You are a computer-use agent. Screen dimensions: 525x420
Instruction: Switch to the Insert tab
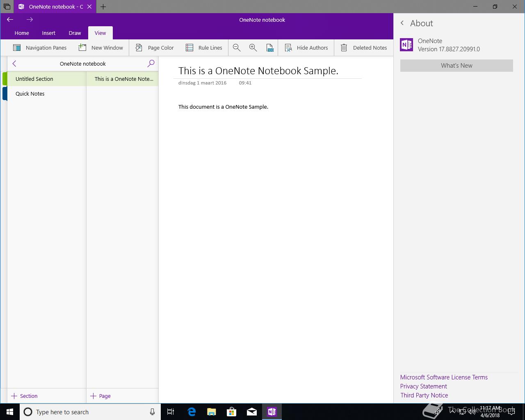coord(48,33)
